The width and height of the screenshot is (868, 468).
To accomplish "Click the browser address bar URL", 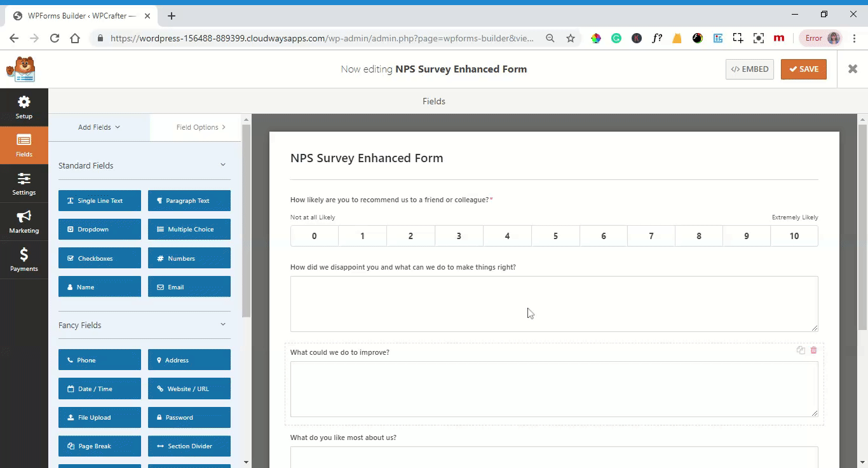I will (x=322, y=38).
